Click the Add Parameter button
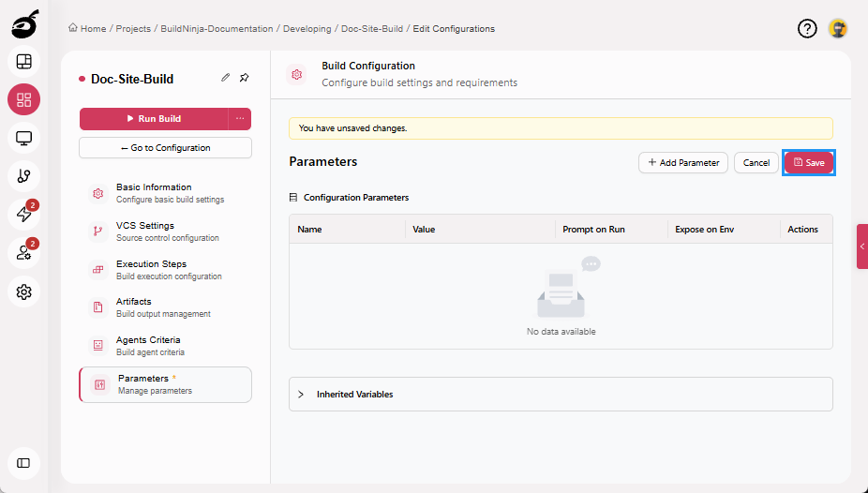The width and height of the screenshot is (868, 493). pos(683,163)
